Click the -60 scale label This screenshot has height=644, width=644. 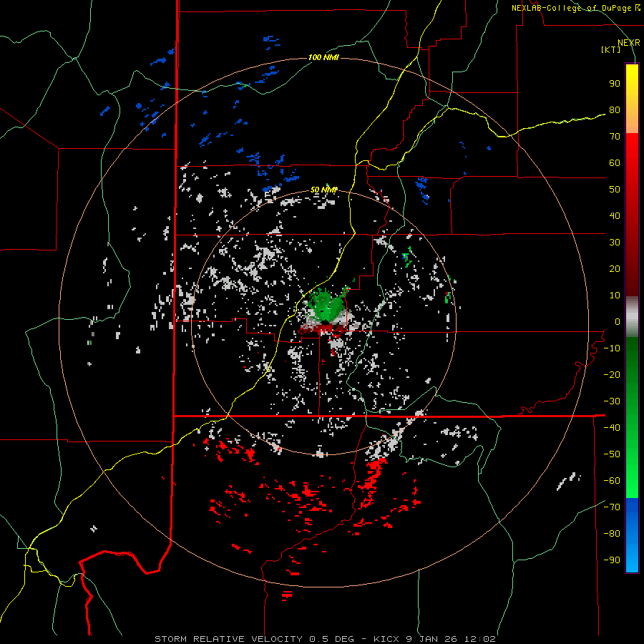point(612,481)
